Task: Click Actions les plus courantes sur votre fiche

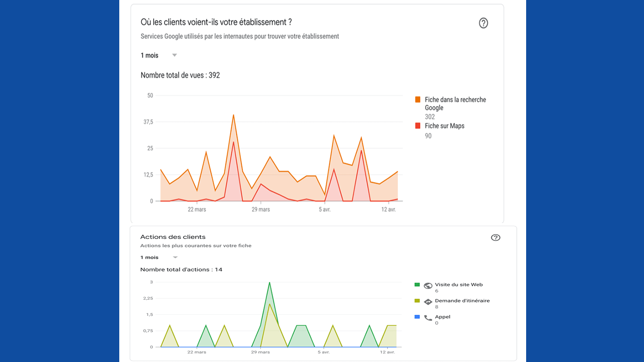Action: (x=196, y=246)
